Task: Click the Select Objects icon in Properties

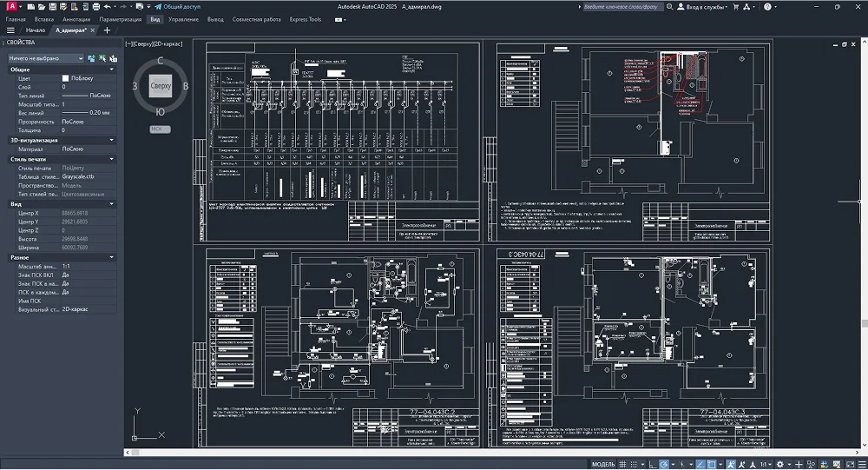Action: (x=102, y=58)
